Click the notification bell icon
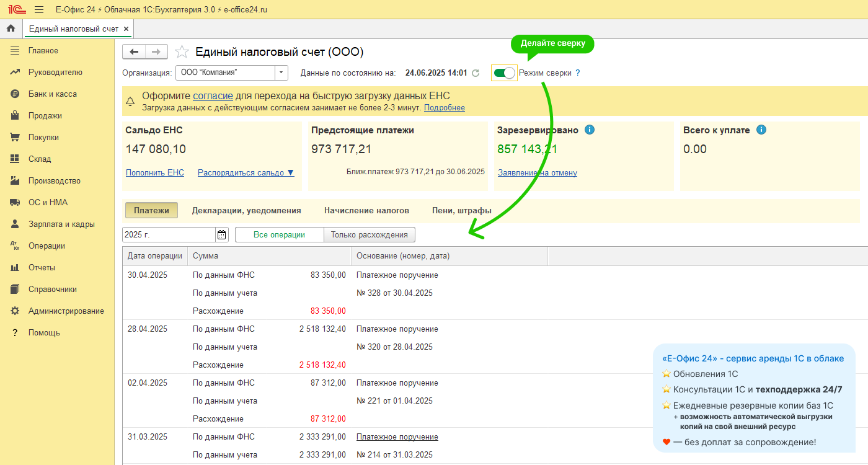 [130, 101]
